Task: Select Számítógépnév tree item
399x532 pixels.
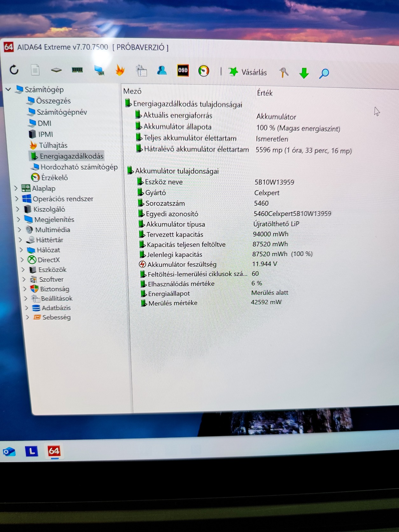Action: click(57, 112)
